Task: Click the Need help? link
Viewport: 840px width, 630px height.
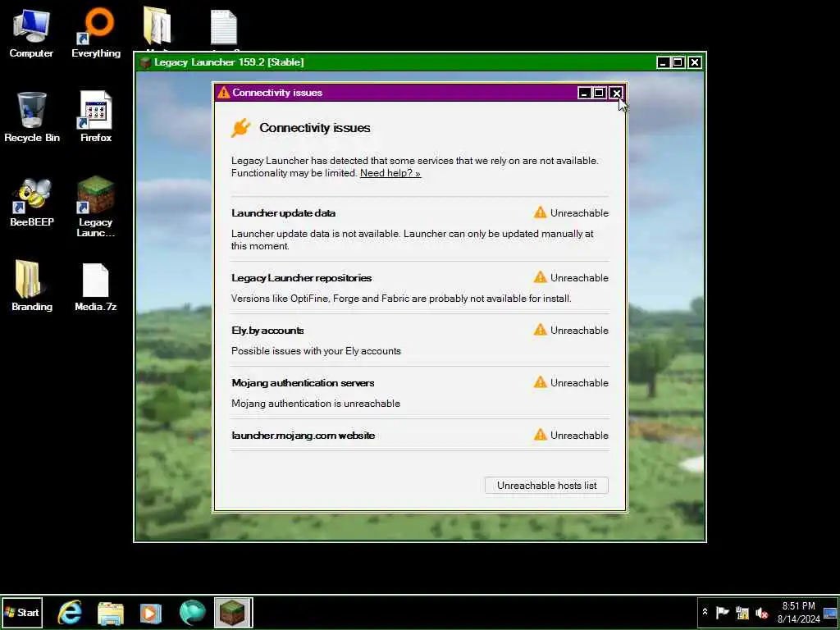Action: coord(390,173)
